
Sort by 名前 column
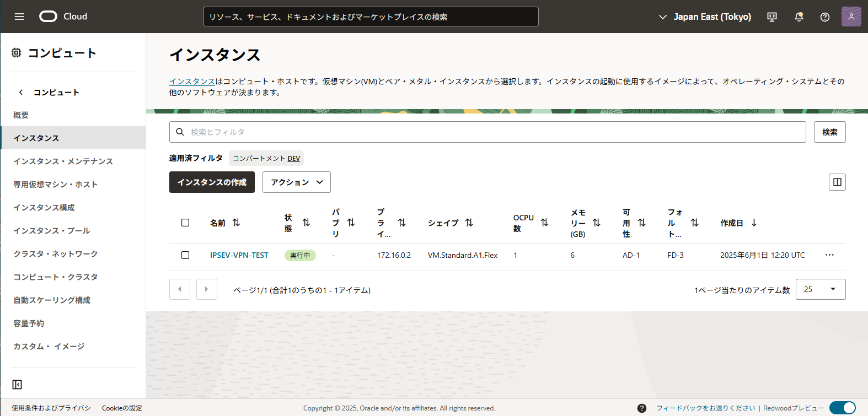tap(237, 223)
